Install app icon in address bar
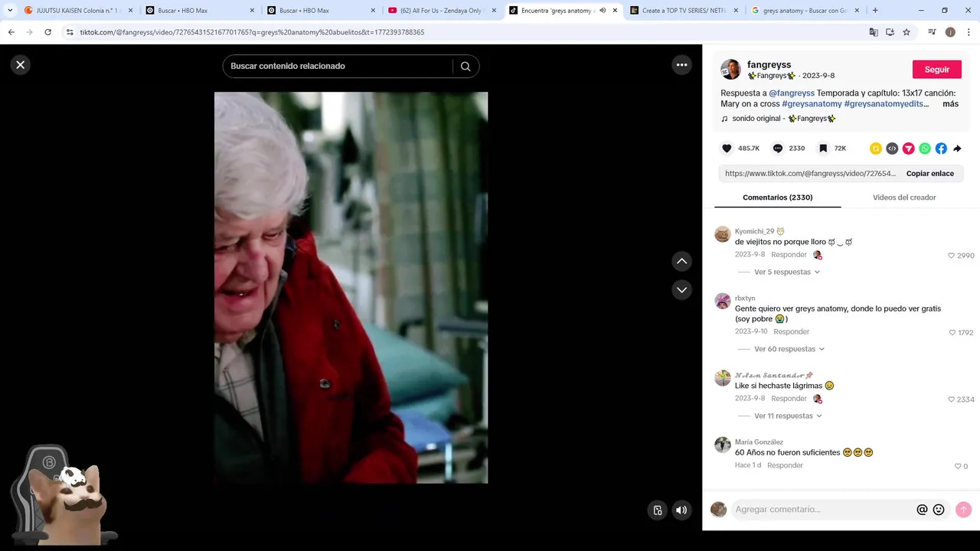The width and height of the screenshot is (980, 551). click(890, 32)
